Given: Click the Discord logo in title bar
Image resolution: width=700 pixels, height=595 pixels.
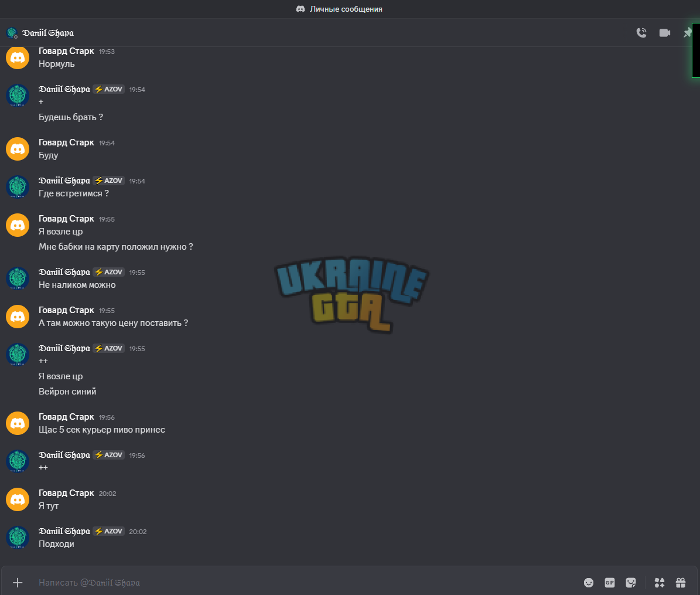Looking at the screenshot, I should (301, 9).
